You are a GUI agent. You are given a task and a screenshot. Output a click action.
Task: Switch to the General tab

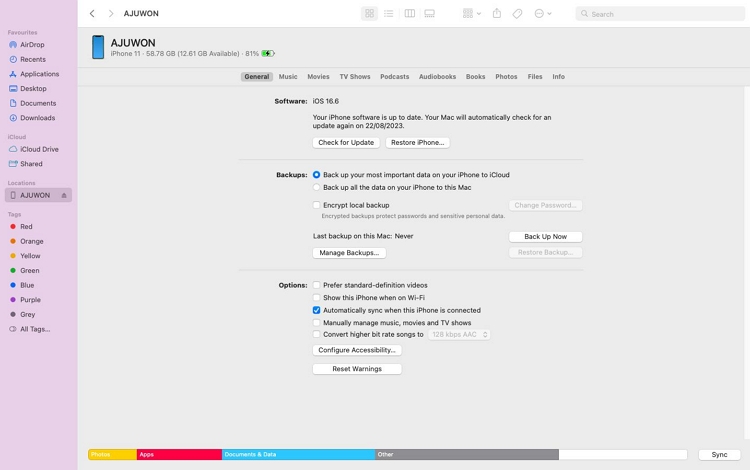pos(257,77)
